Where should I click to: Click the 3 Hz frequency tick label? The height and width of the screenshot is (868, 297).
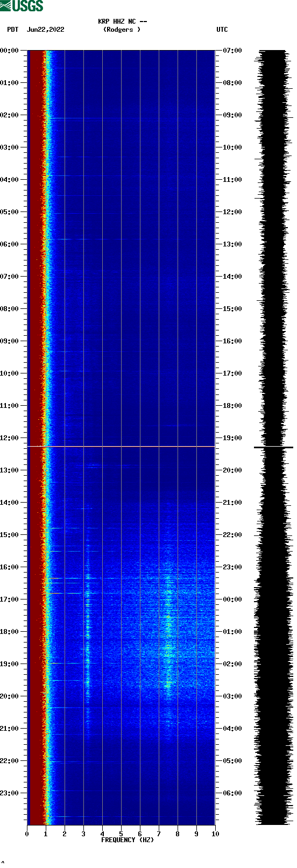click(83, 834)
